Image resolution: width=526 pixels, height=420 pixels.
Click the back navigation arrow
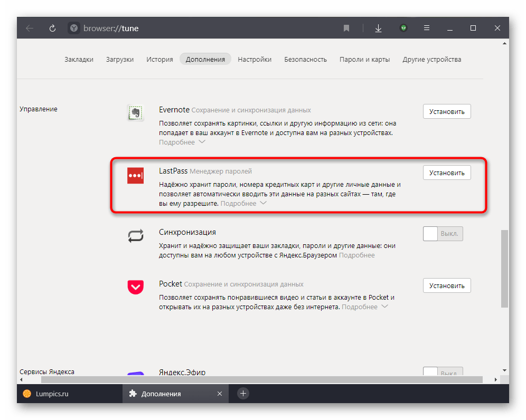pos(30,28)
